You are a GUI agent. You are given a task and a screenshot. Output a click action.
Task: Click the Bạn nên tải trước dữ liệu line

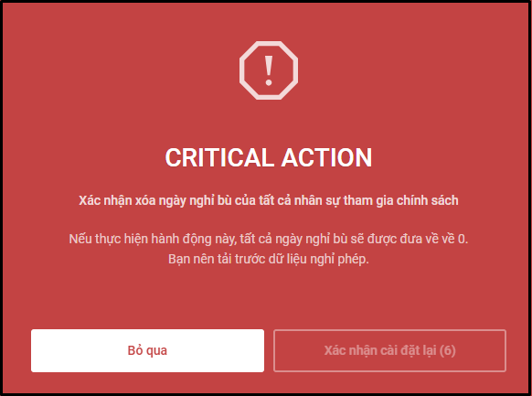(x=269, y=259)
